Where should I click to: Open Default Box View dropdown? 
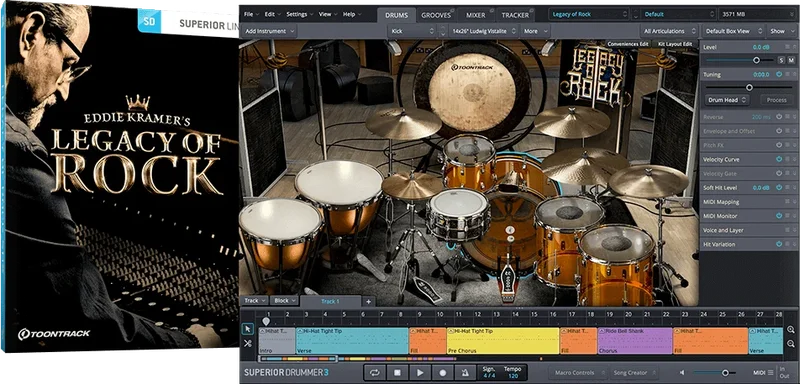tap(733, 31)
